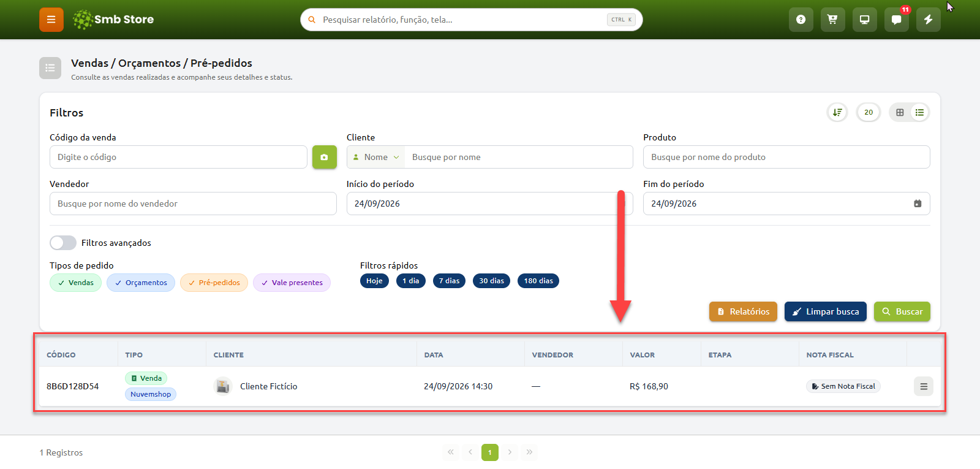Go to page 1 in pagination

[x=490, y=452]
